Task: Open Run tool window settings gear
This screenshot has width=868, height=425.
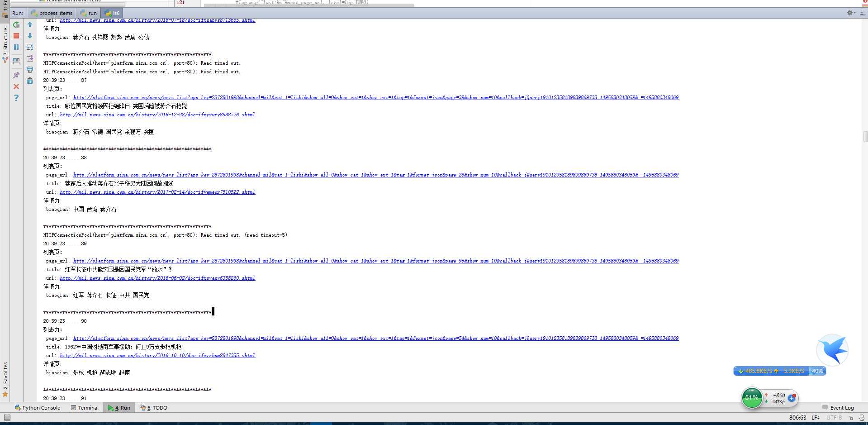Action: tap(850, 13)
